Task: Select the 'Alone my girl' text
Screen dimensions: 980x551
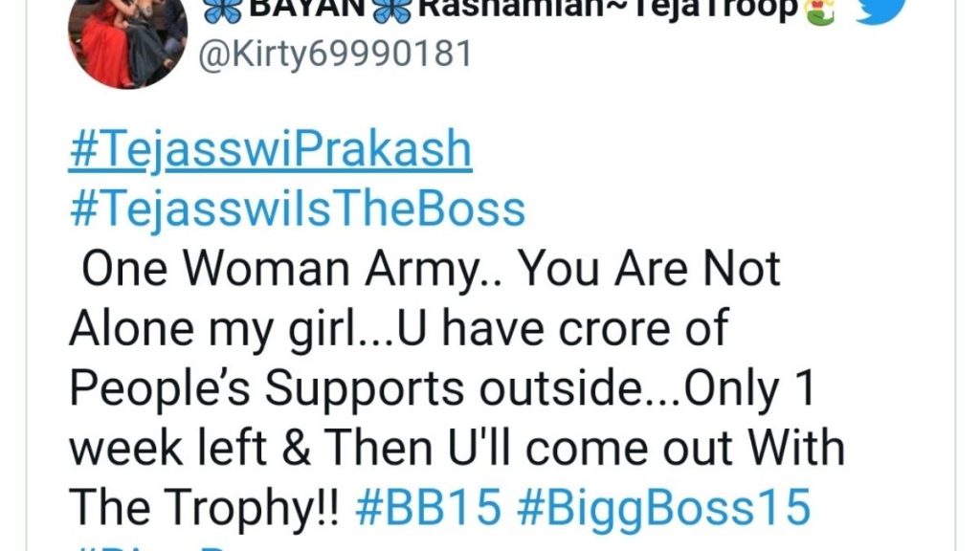Action: pyautogui.click(x=212, y=329)
